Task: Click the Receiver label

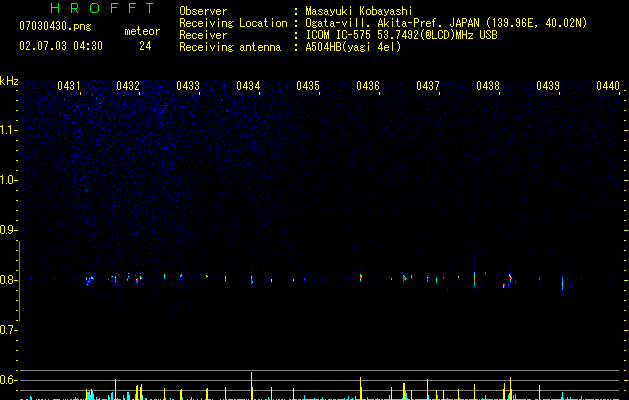Action: [203, 35]
